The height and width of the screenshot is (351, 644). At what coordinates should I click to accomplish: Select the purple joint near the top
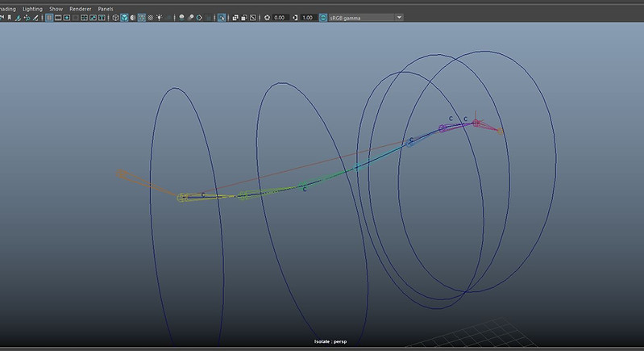(x=442, y=128)
